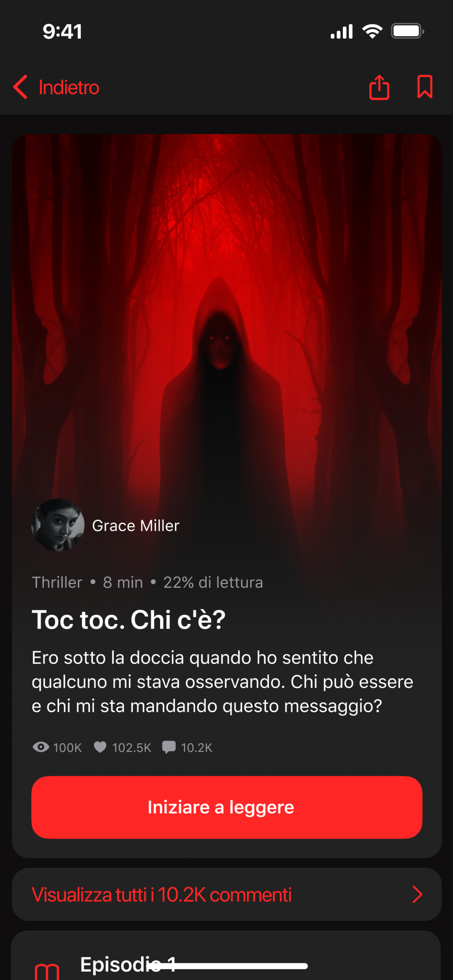This screenshot has height=980, width=453.
Task: Tap the eye views icon
Action: (41, 747)
